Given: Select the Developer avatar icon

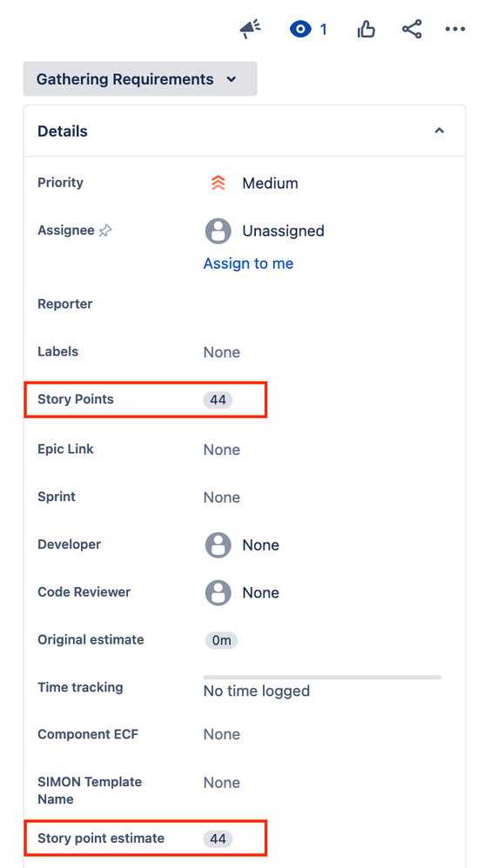Looking at the screenshot, I should 218,544.
